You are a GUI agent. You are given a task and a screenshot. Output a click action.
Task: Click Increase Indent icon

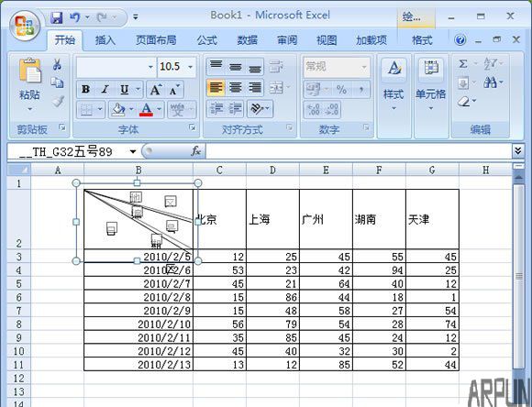click(235, 108)
